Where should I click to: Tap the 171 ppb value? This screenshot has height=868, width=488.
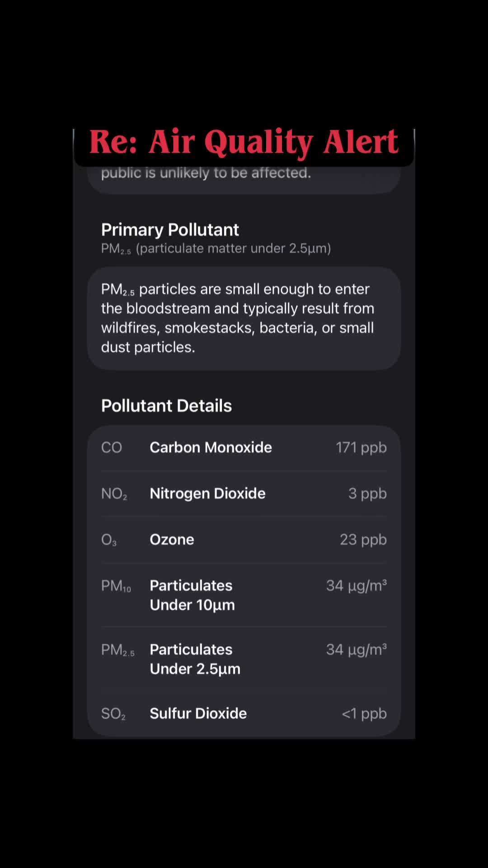pyautogui.click(x=361, y=448)
